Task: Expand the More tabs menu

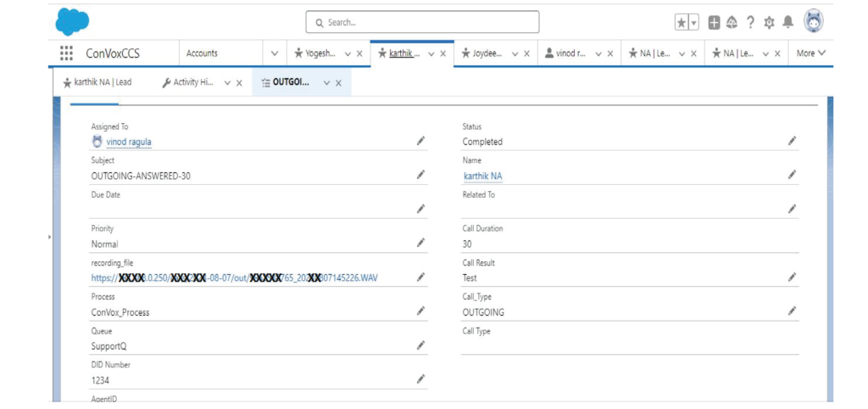Action: click(811, 53)
